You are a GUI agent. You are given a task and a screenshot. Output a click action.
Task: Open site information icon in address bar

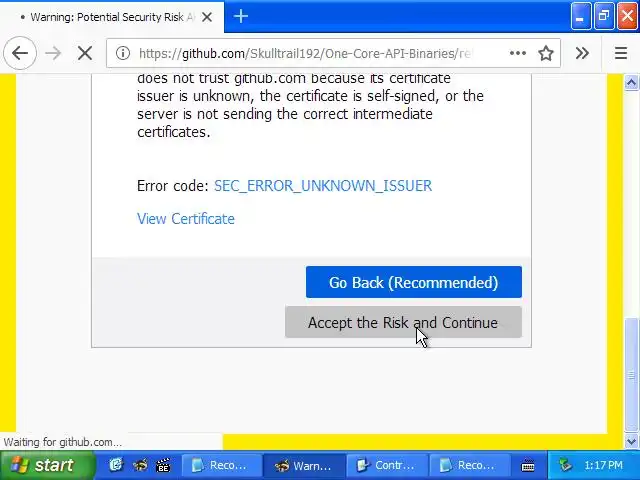click(122, 53)
